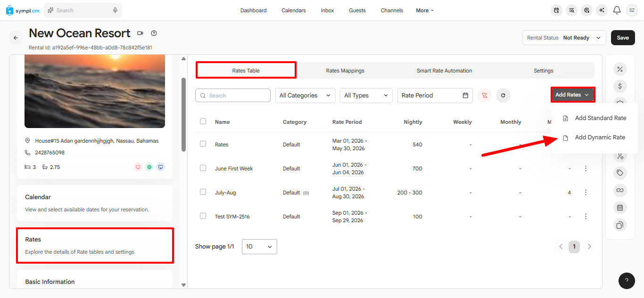The width and height of the screenshot is (644, 298).
Task: Open the All Types dropdown
Action: point(366,95)
